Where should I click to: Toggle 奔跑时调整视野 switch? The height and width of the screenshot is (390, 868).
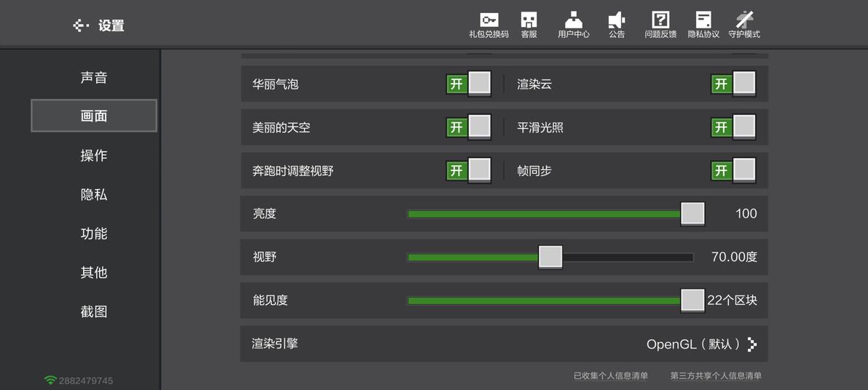pos(468,170)
